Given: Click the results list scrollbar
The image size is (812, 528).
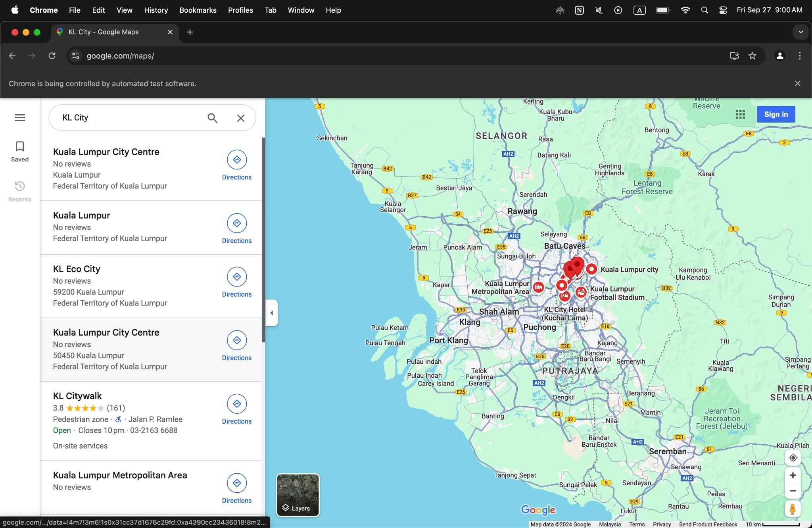Looking at the screenshot, I should pos(263,240).
